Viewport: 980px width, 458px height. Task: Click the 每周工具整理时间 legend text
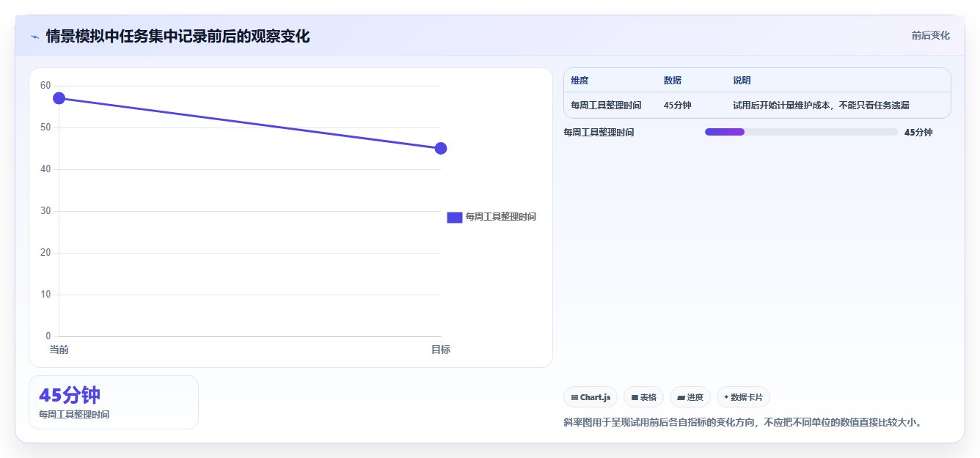(x=501, y=217)
